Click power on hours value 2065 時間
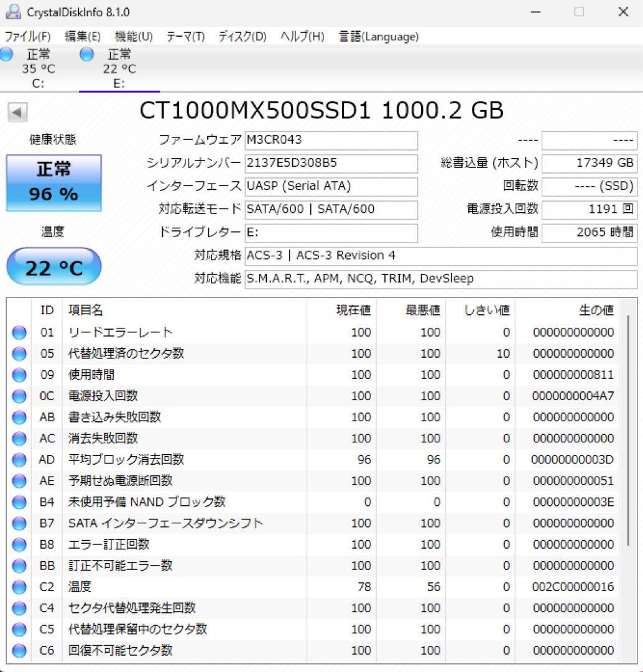643x672 pixels. click(590, 233)
